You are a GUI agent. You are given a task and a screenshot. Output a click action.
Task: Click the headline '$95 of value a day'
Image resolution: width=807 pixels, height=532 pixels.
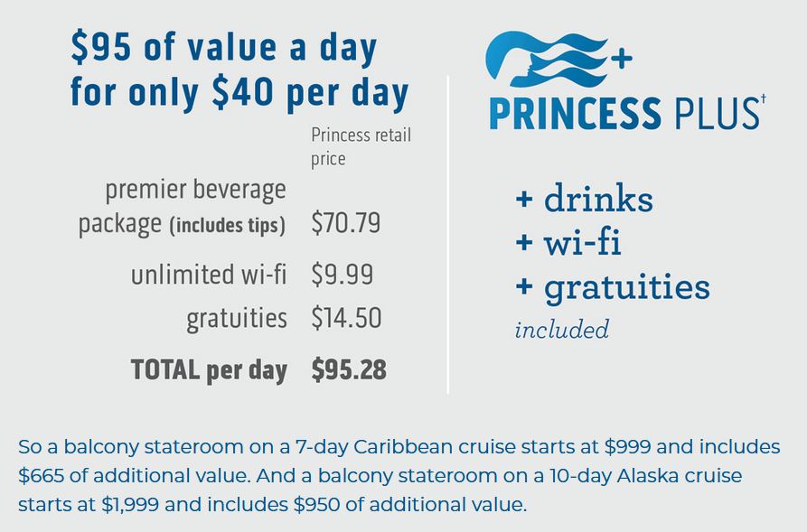224,48
